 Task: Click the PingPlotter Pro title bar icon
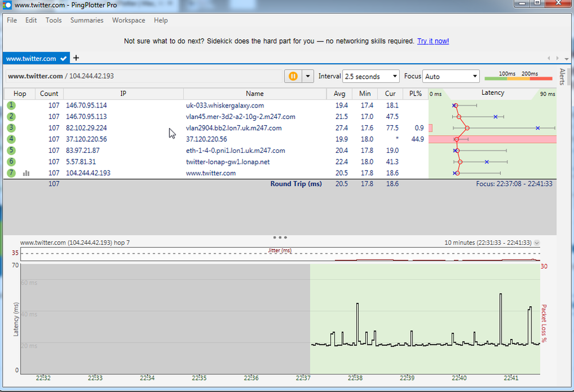pyautogui.click(x=6, y=5)
